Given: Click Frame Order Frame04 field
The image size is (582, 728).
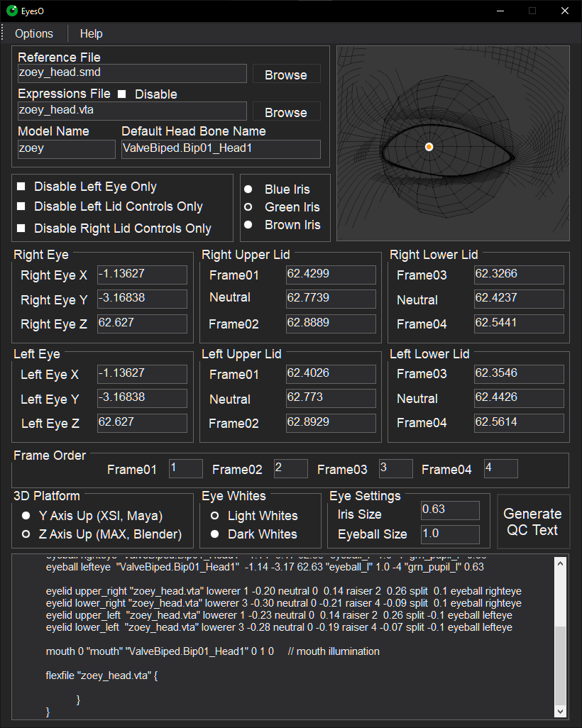Looking at the screenshot, I should (500, 468).
